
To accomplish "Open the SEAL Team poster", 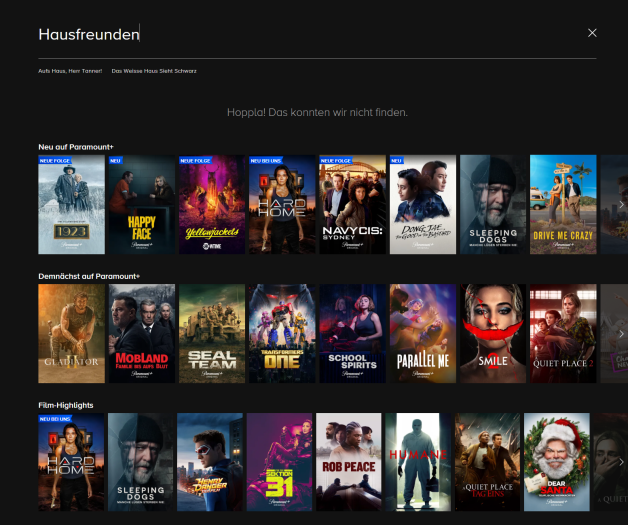I will [212, 334].
